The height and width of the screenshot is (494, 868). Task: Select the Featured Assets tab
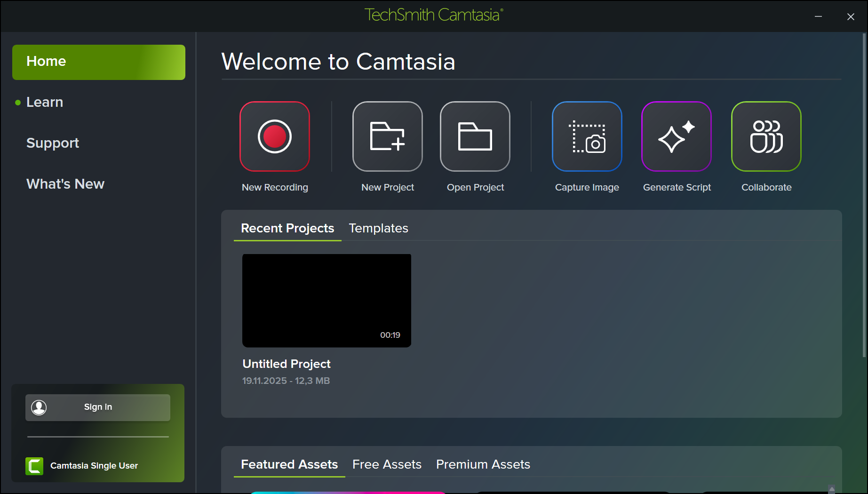[x=289, y=464]
